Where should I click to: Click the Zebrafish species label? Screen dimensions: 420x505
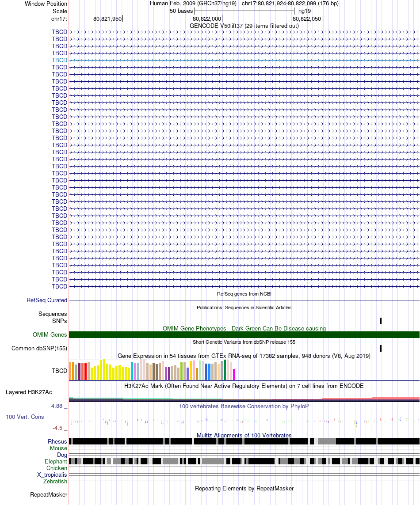tap(55, 482)
